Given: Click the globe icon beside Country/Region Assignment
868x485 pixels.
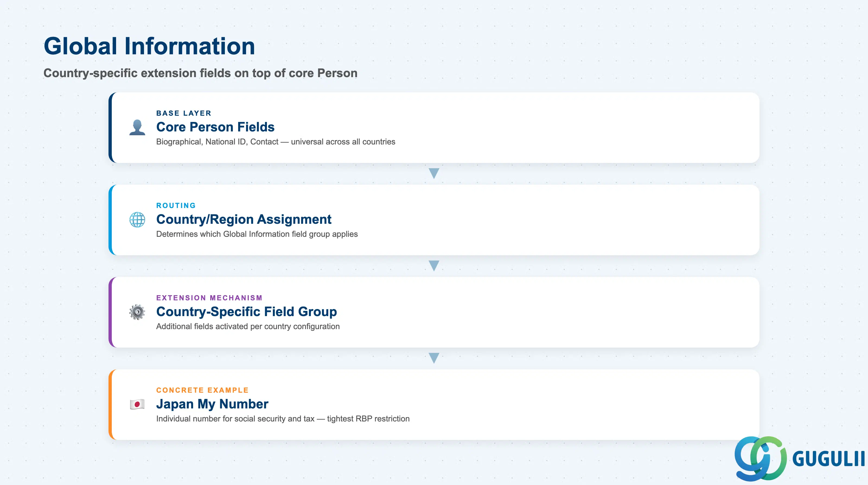Looking at the screenshot, I should tap(137, 220).
